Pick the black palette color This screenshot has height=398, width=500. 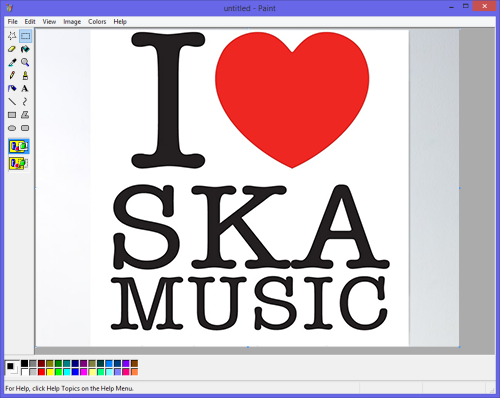(x=24, y=363)
